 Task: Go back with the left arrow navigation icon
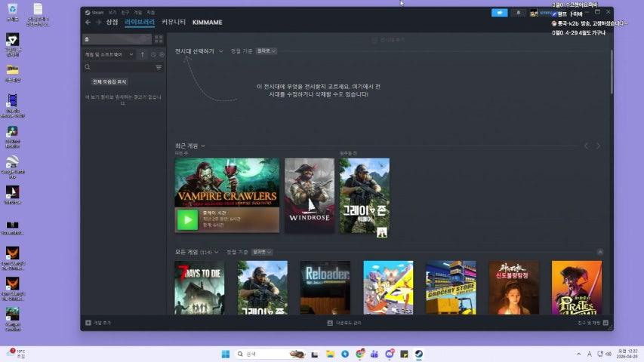click(88, 23)
